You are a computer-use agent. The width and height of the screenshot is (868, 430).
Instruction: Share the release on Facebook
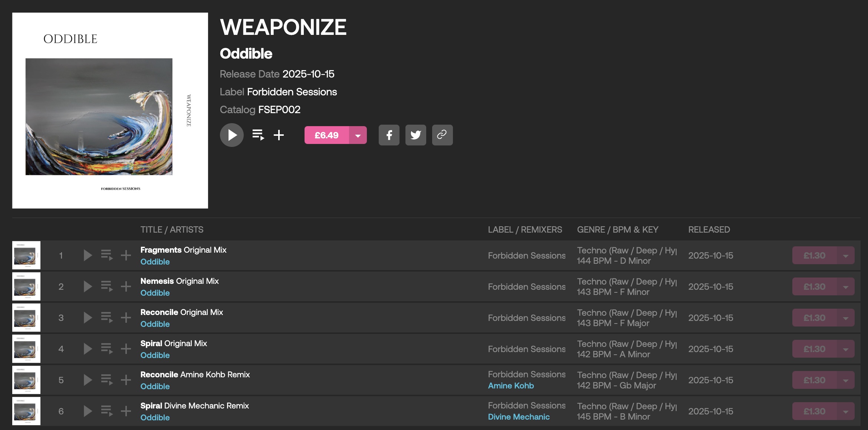tap(389, 135)
